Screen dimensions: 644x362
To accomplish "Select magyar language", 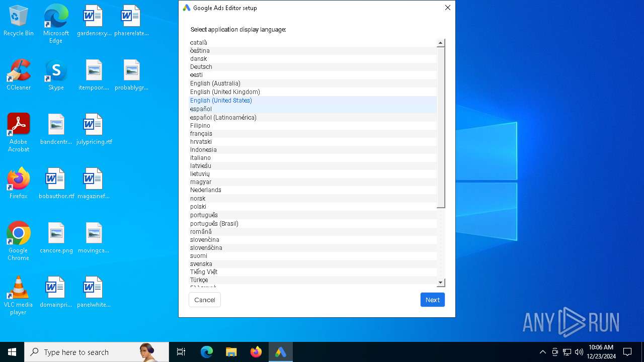I will [313, 182].
